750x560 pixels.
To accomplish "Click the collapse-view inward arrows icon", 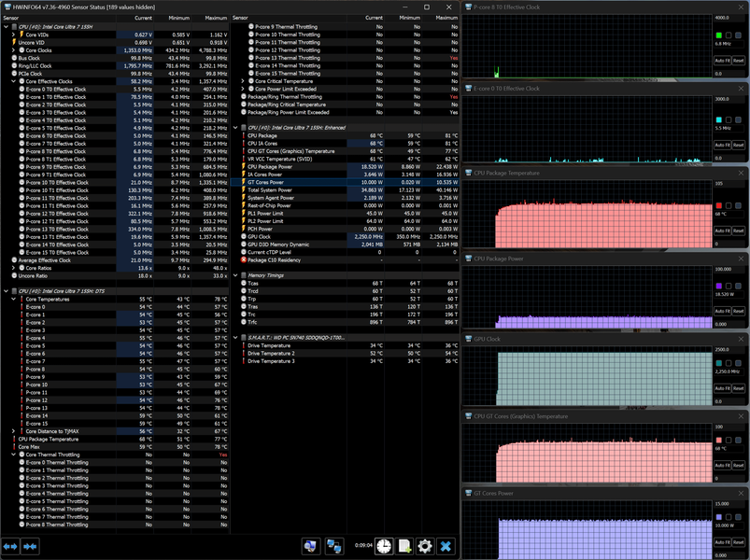I will [x=30, y=546].
